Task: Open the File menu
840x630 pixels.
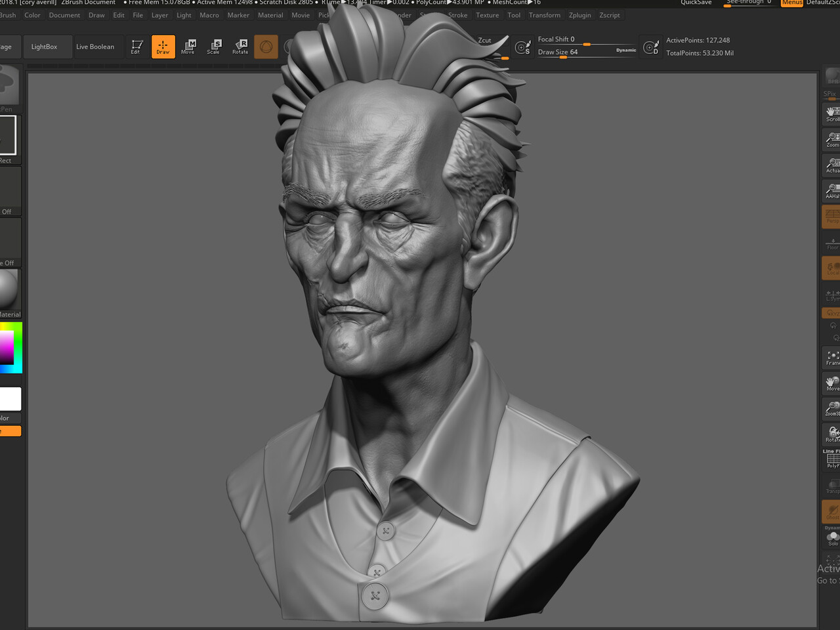Action: click(138, 15)
